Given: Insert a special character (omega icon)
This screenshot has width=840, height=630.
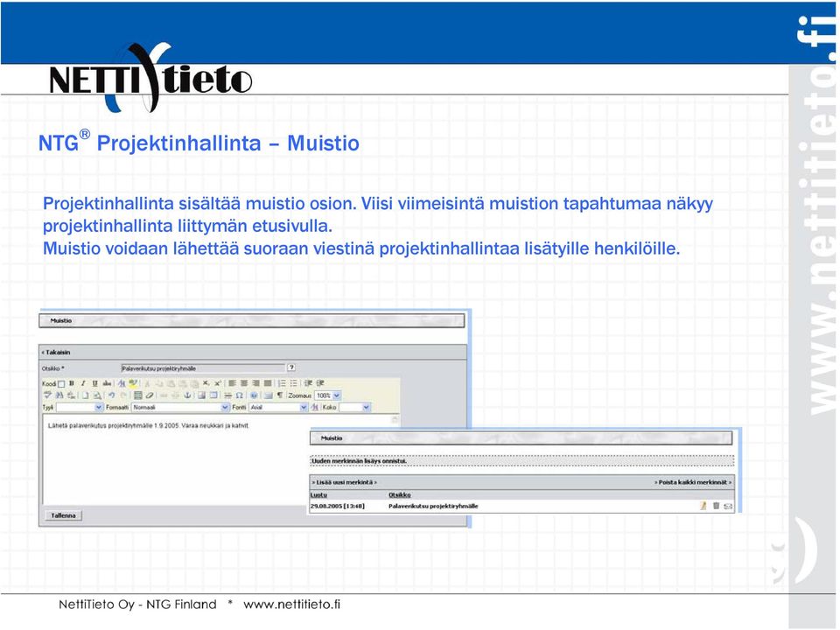Looking at the screenshot, I should click(240, 395).
